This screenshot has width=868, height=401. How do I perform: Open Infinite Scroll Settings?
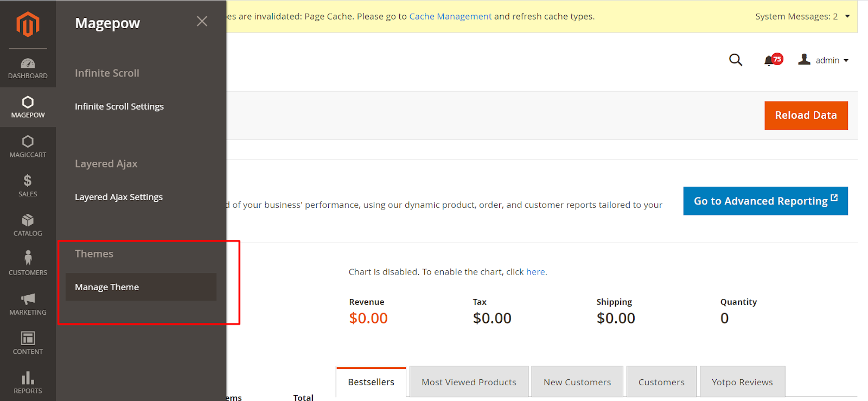point(119,106)
